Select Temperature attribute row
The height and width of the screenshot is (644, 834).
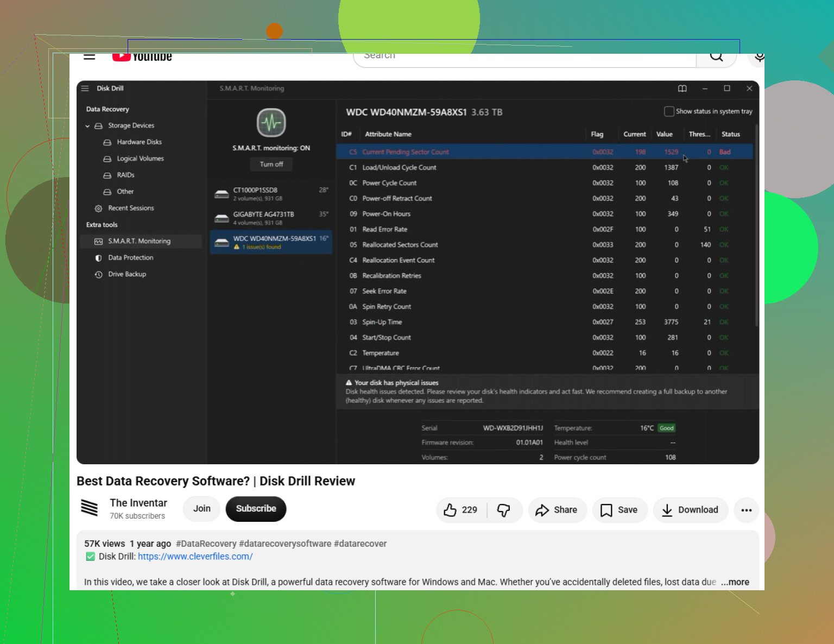tap(545, 353)
